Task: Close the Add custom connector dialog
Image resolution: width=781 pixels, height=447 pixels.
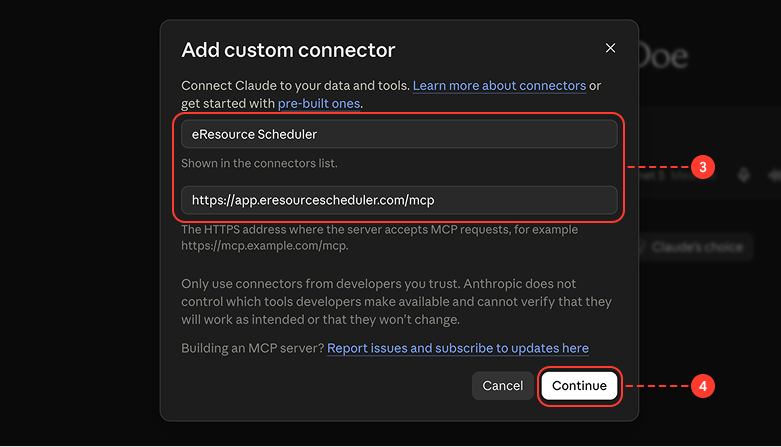Action: click(x=610, y=48)
